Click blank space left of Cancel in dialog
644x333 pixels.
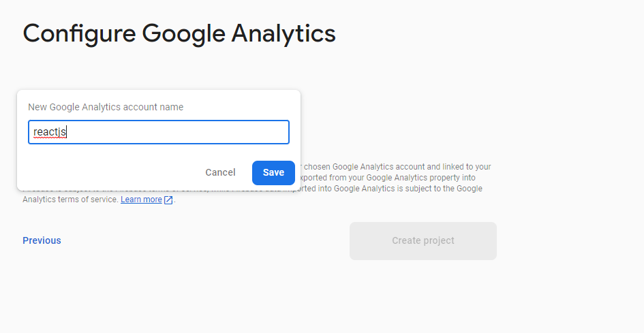(109, 173)
